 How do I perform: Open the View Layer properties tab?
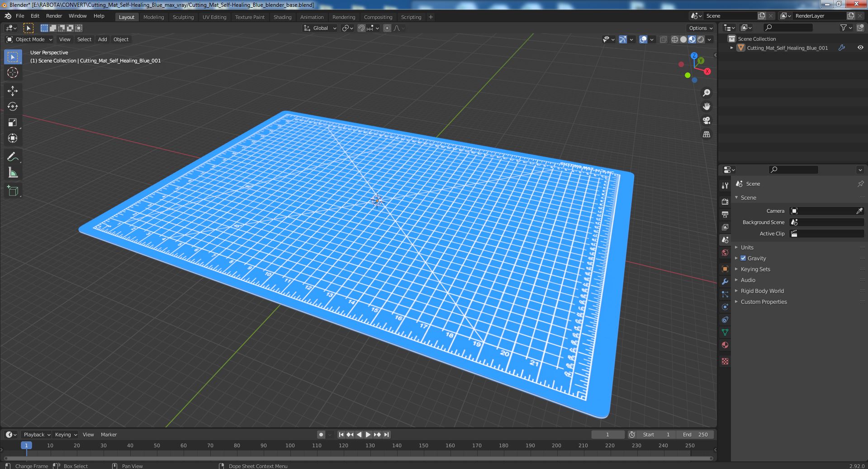pos(725,227)
